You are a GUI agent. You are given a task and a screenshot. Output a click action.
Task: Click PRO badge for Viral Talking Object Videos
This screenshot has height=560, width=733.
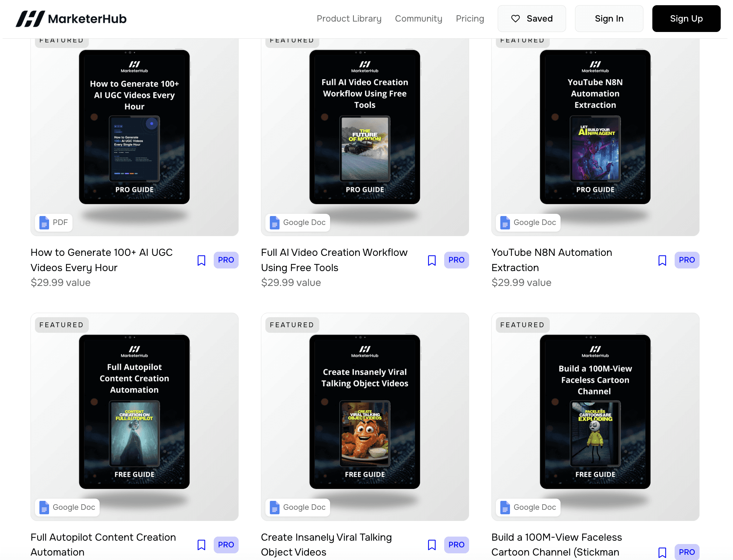coord(456,545)
